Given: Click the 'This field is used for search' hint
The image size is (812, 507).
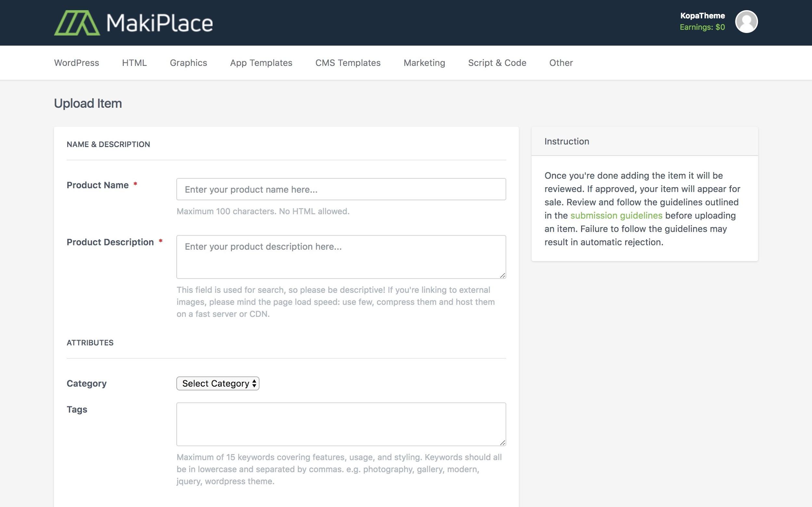Looking at the screenshot, I should (x=336, y=302).
